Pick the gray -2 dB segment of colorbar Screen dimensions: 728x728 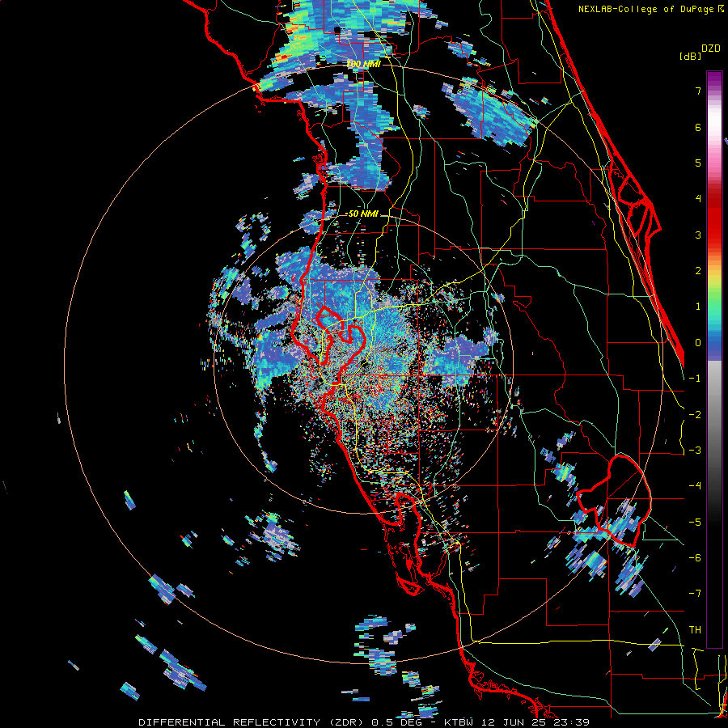(x=714, y=415)
